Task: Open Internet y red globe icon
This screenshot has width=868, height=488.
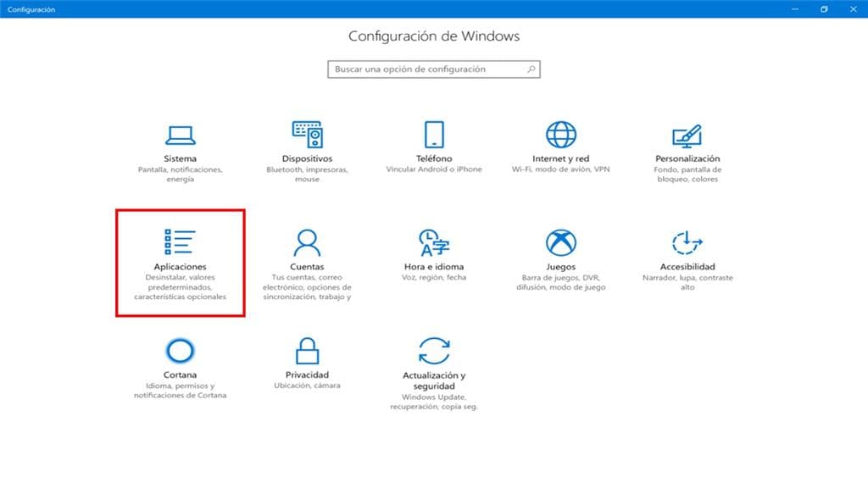Action: [x=560, y=135]
